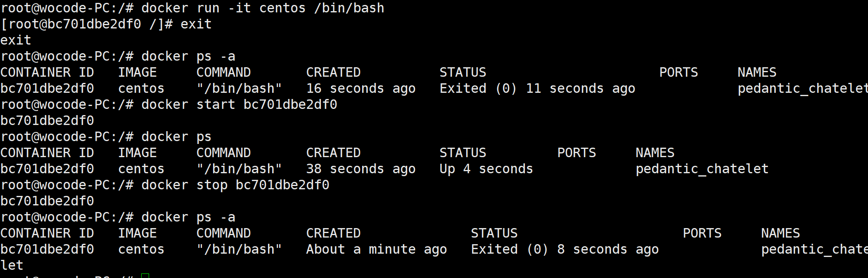Click the 'docker start bc701dbe2df0' command text

pyautogui.click(x=239, y=104)
